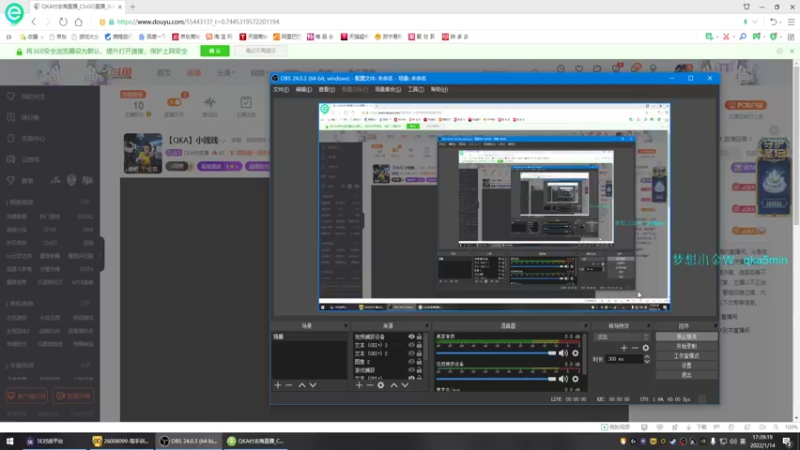Open the 赛事 trophy icon in the Douyu sidebar
Screen dimensions: 800x450
[11, 180]
